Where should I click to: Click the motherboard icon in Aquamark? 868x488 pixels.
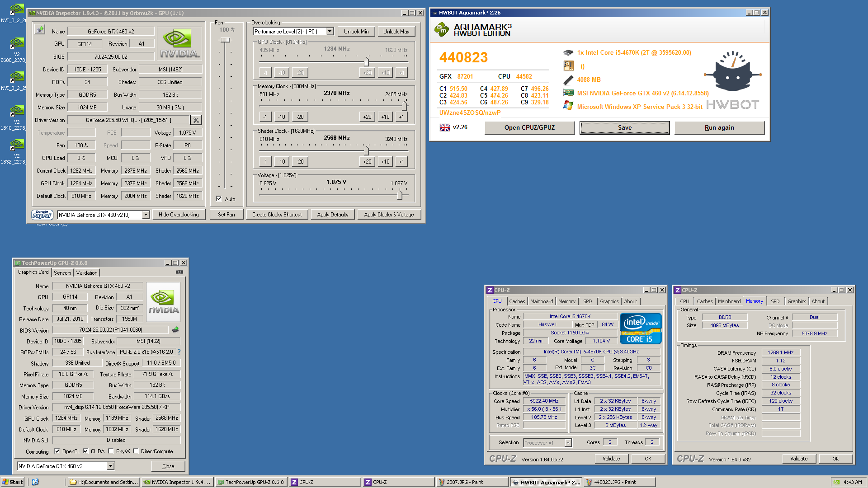pyautogui.click(x=568, y=66)
